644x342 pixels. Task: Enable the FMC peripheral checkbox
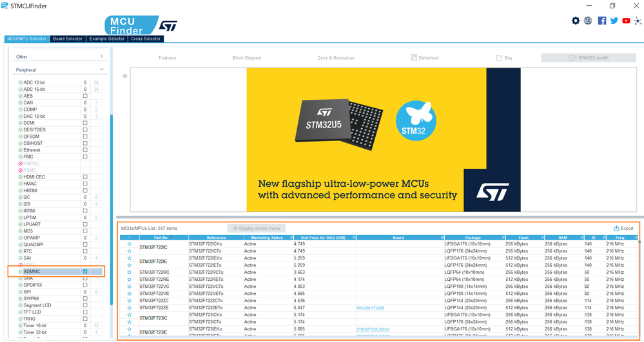pos(85,157)
